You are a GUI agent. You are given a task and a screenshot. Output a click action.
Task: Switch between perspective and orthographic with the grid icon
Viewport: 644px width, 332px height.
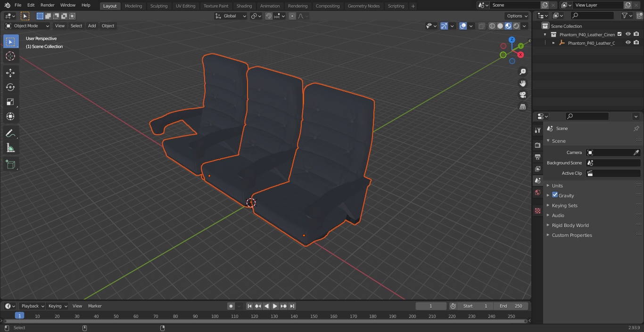[522, 107]
